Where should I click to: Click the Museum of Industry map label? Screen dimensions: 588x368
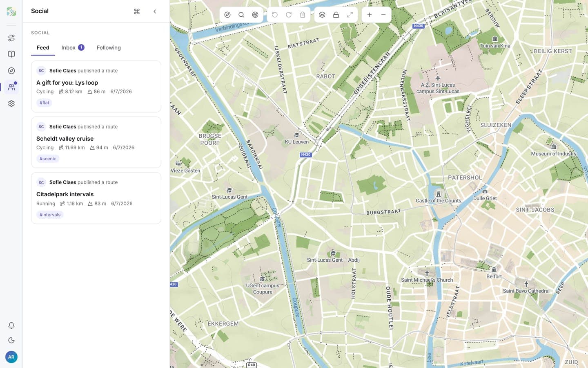point(554,154)
